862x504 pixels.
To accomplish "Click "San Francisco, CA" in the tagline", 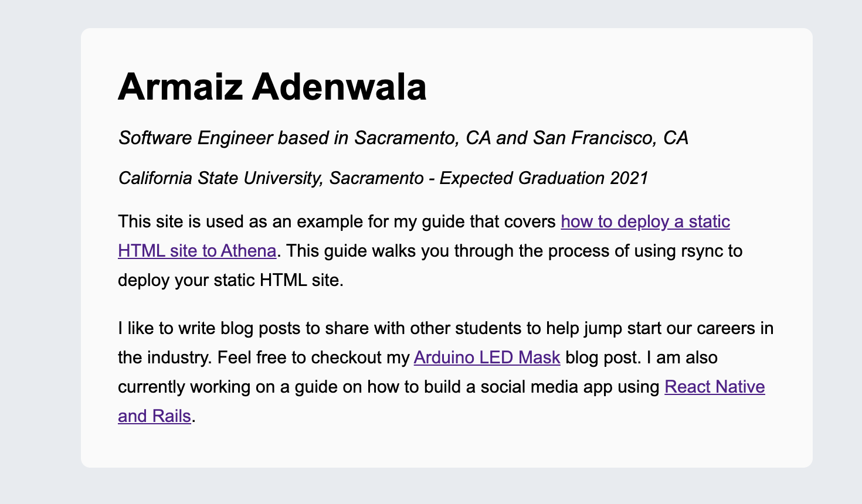I will tap(610, 138).
